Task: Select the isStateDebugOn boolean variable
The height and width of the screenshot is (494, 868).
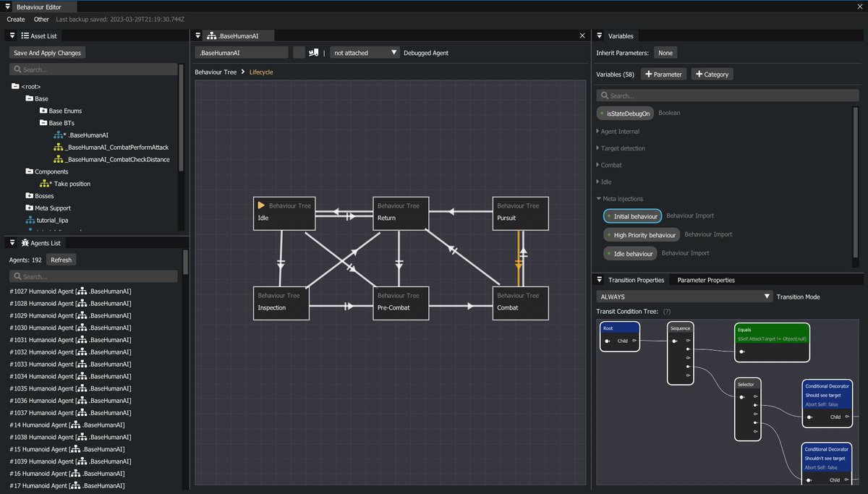Action: (625, 113)
